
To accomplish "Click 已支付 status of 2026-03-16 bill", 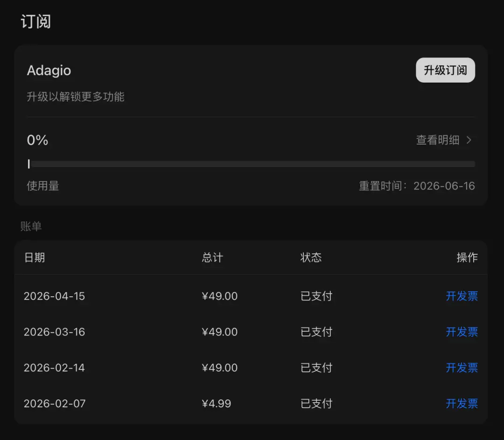I will click(x=316, y=332).
